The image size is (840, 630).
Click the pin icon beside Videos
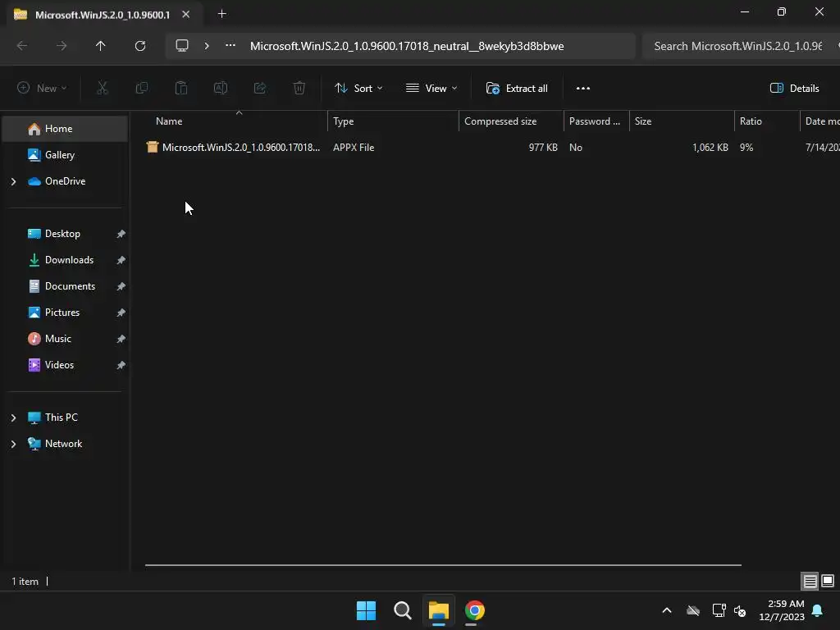pos(121,365)
